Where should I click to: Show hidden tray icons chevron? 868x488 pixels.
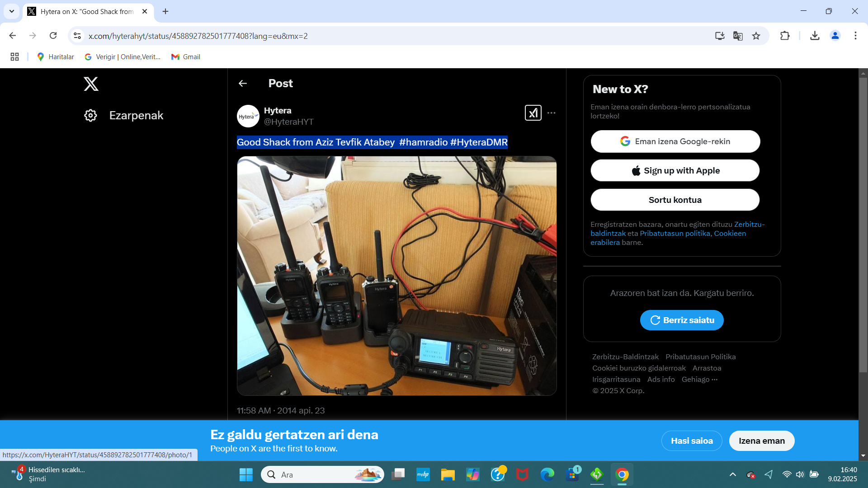point(732,474)
